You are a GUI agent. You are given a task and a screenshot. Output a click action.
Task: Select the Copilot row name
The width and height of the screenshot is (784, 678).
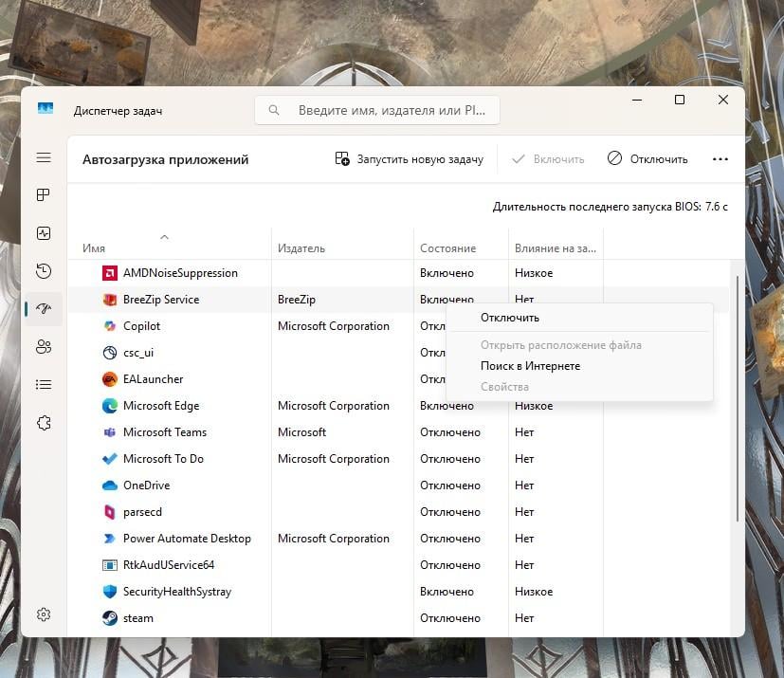[x=141, y=326]
